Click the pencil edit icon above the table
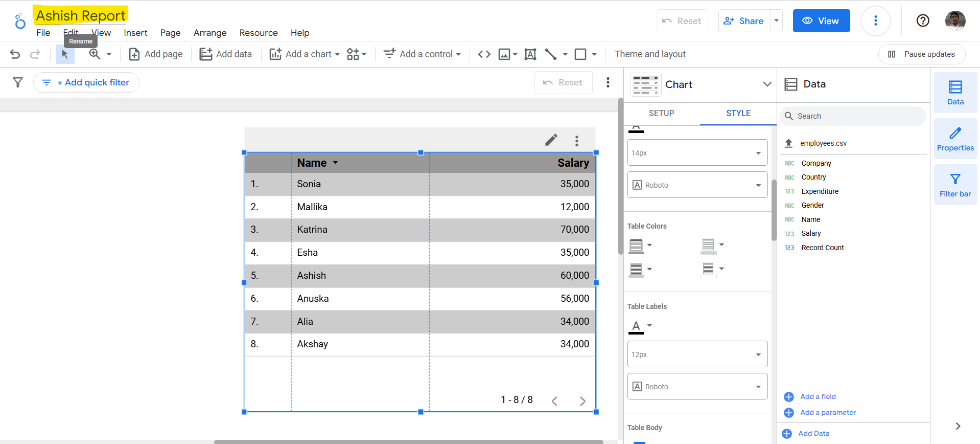Image resolution: width=980 pixels, height=444 pixels. click(x=551, y=140)
